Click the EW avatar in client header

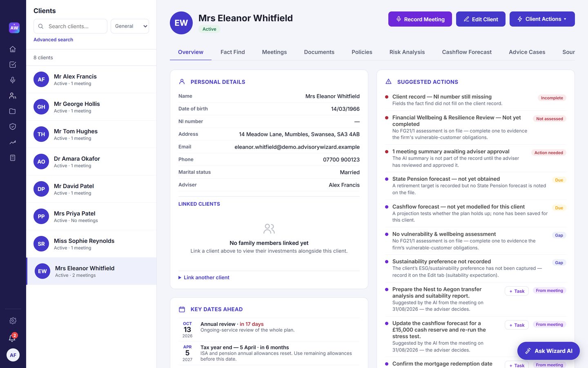pos(181,23)
